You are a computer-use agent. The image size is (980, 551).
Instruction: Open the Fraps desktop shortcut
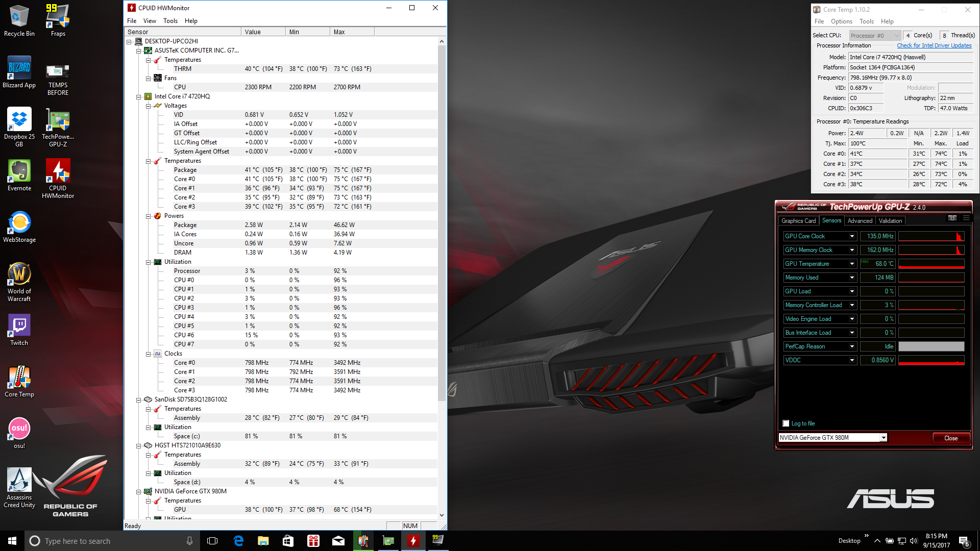[58, 20]
